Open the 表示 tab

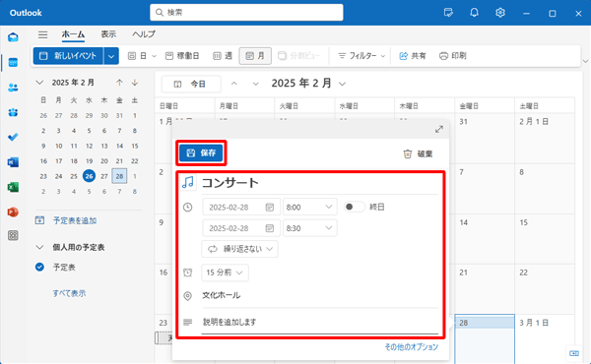[108, 34]
